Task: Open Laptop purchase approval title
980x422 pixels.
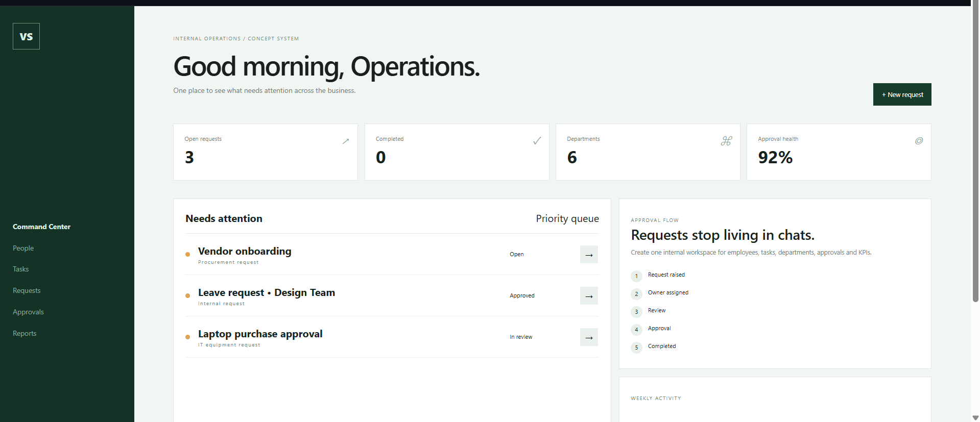Action: [x=260, y=334]
